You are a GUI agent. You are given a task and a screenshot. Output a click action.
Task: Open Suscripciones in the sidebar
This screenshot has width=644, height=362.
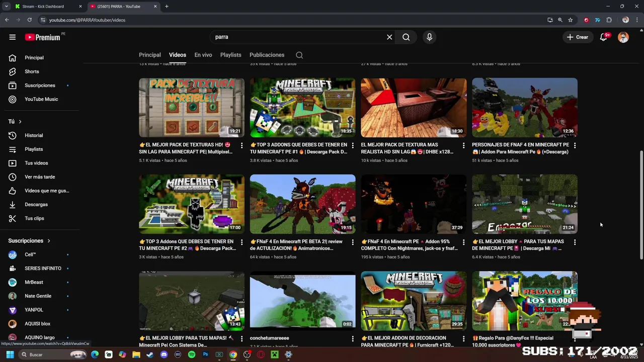click(x=40, y=85)
